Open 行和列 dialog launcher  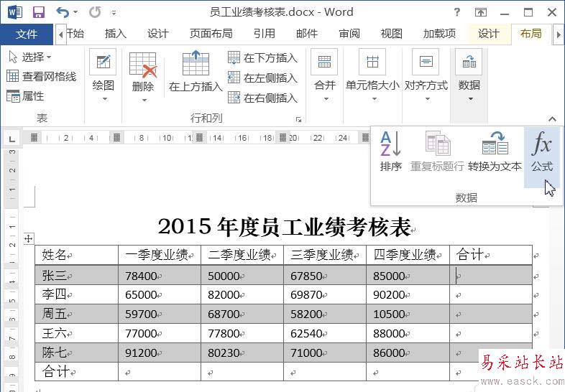[x=298, y=119]
